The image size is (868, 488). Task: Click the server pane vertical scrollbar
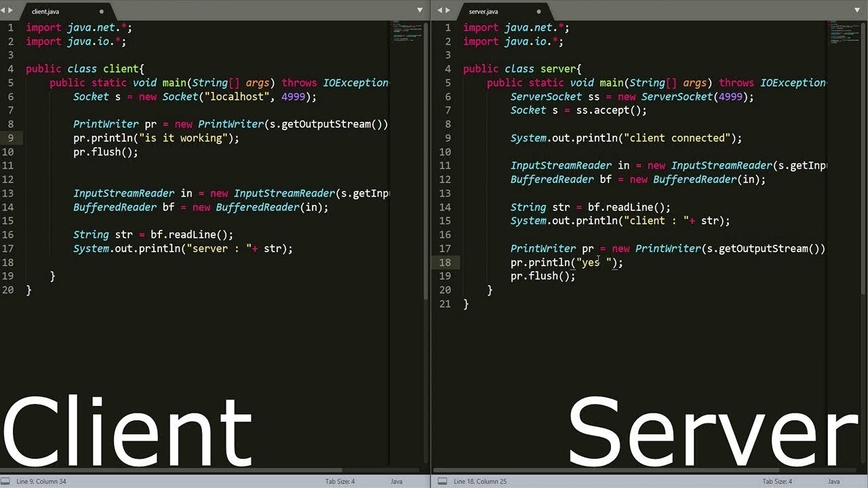click(863, 159)
